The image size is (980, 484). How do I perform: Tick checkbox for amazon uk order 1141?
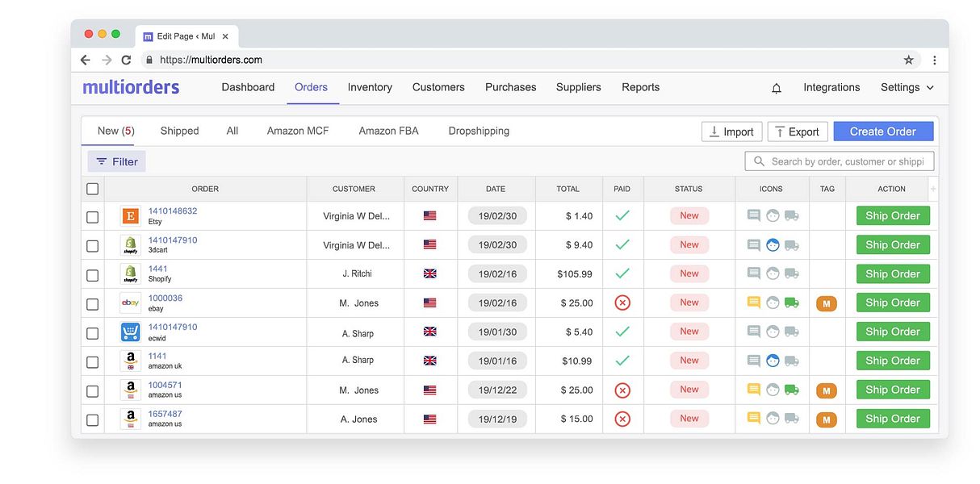[x=93, y=362]
